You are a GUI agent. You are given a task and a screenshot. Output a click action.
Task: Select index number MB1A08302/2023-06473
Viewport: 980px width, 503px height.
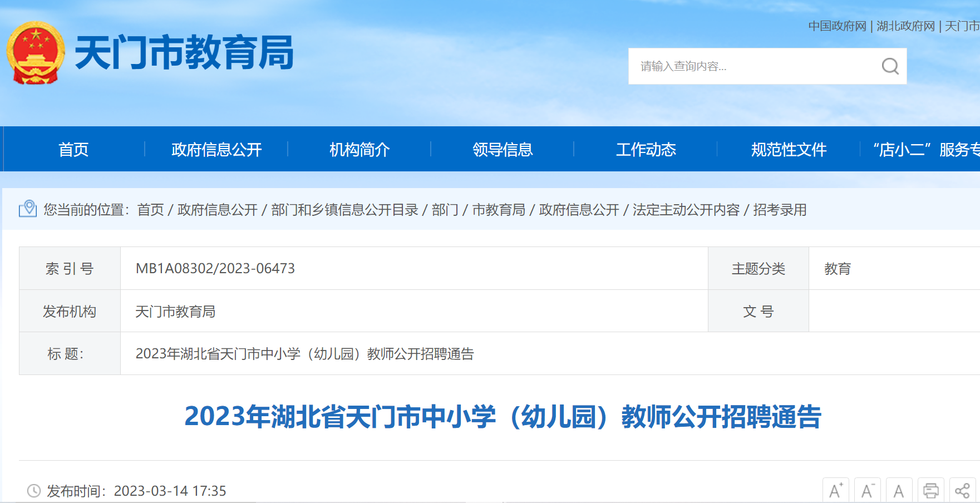(x=215, y=268)
